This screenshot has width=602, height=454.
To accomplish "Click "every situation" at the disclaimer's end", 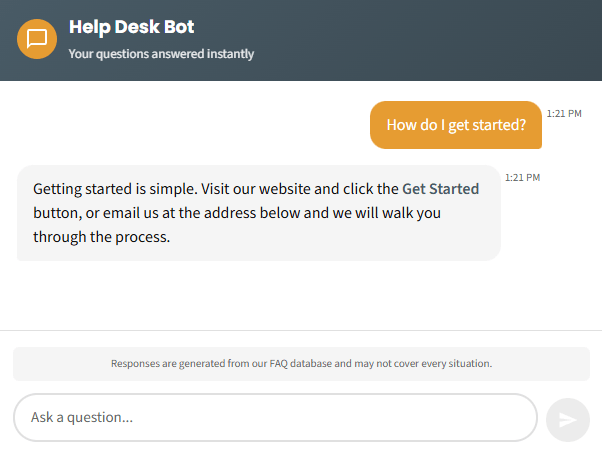I will [457, 364].
